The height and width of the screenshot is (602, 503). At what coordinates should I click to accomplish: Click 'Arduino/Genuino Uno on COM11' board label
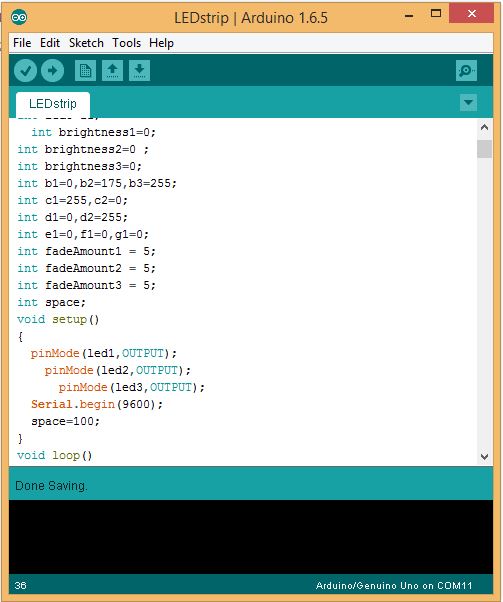(394, 585)
